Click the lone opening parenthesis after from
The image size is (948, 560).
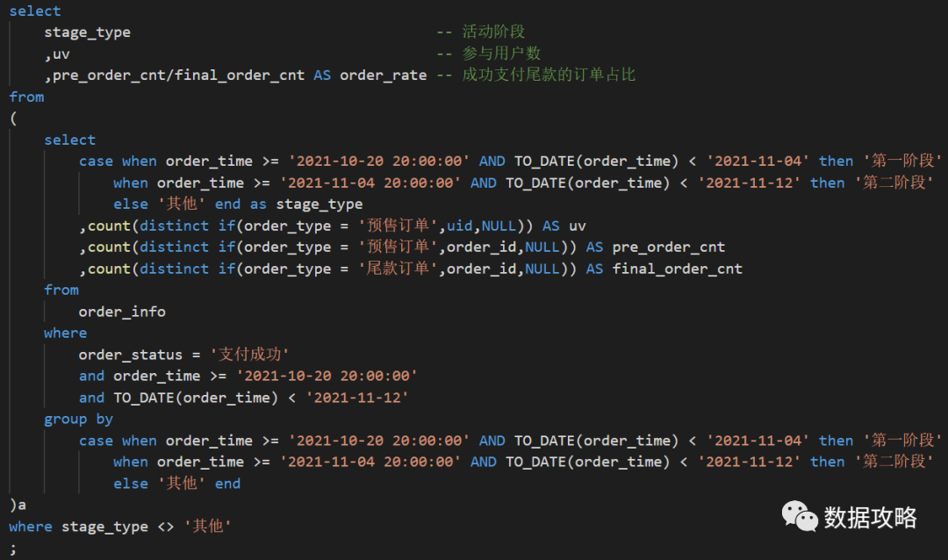13,118
